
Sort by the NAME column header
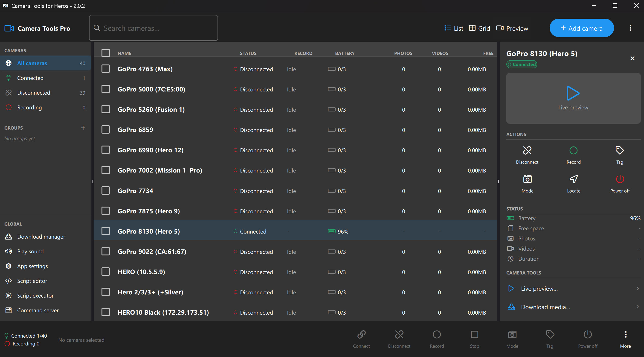(125, 53)
